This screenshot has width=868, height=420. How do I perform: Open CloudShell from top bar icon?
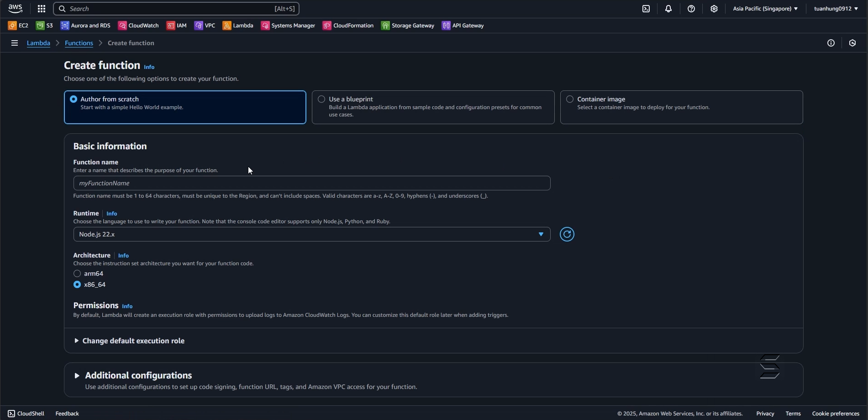pyautogui.click(x=646, y=9)
